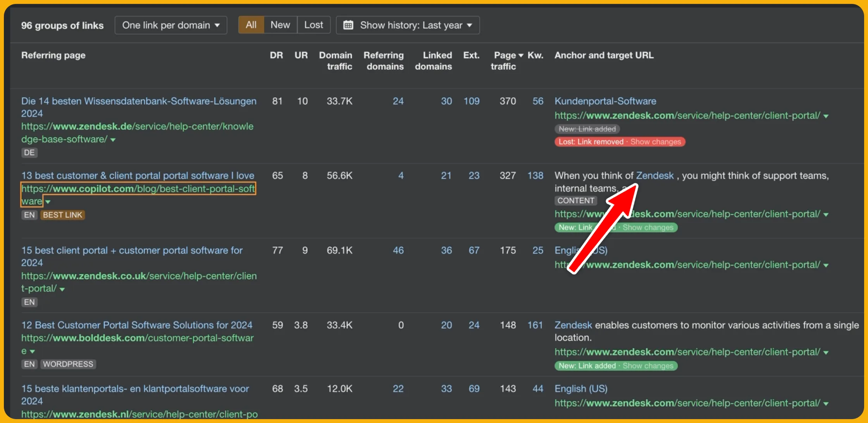The height and width of the screenshot is (423, 868).
Task: Click referring domains value 24
Action: 398,101
